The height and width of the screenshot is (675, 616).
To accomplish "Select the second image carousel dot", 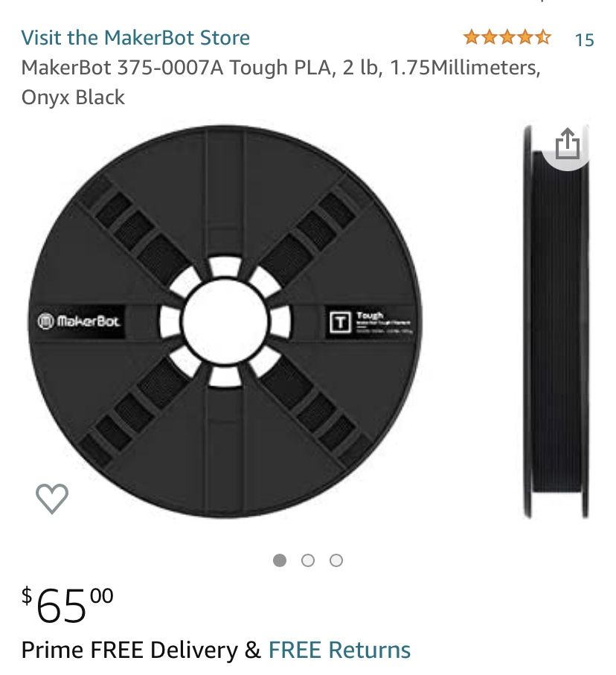I will pos(308,560).
